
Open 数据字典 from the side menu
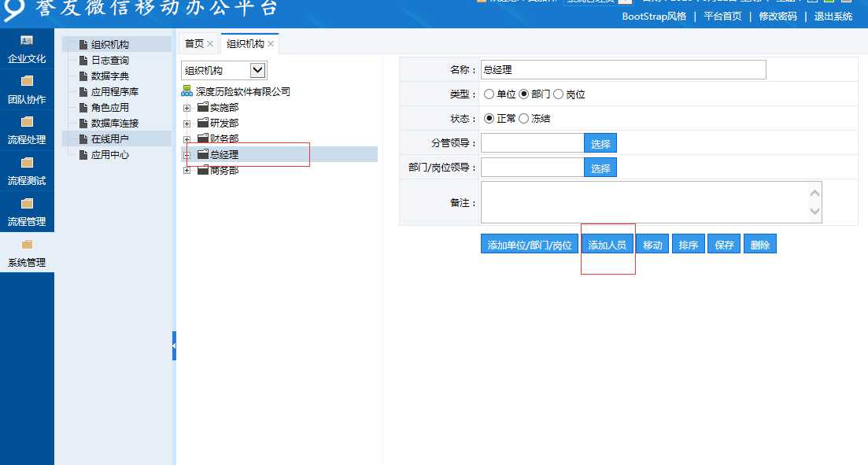pyautogui.click(x=109, y=76)
